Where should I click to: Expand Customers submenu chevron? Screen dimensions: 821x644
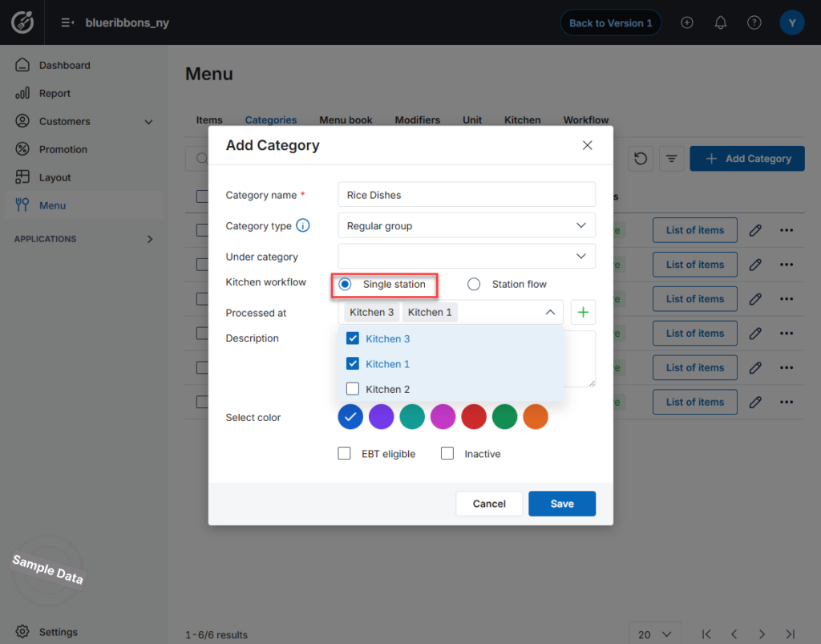(x=148, y=121)
